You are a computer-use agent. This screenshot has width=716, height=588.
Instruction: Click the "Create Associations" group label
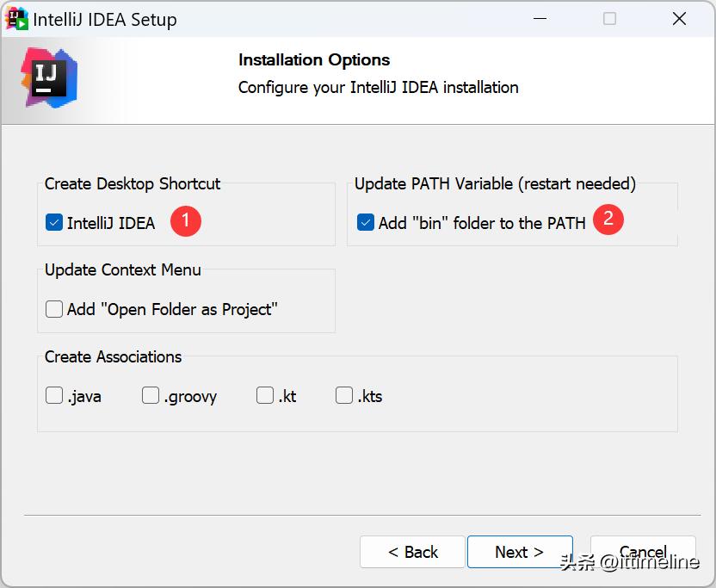(114, 356)
